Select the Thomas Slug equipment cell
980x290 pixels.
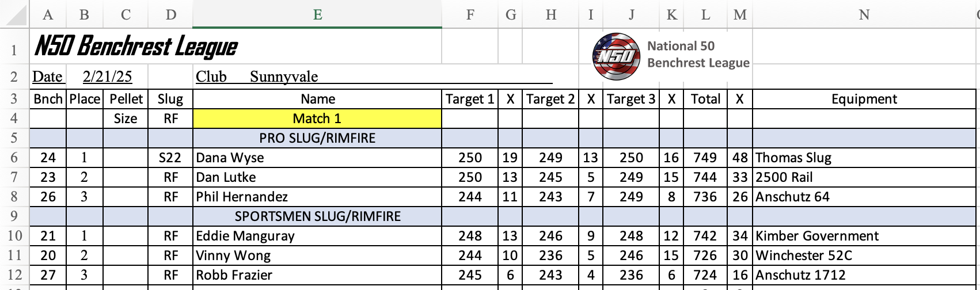(x=864, y=158)
